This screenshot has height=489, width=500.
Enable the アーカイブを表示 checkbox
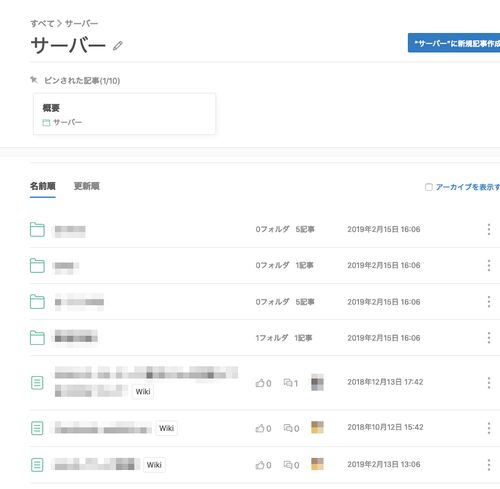click(429, 187)
